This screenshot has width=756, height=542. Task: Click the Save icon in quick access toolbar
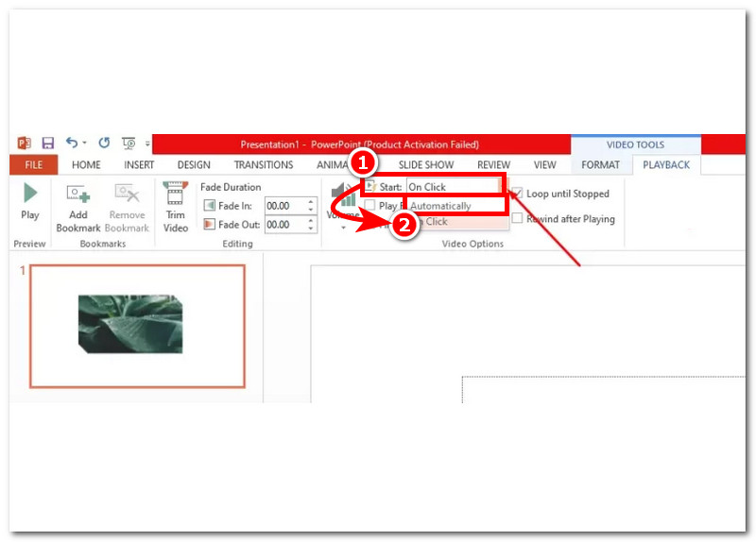48,144
